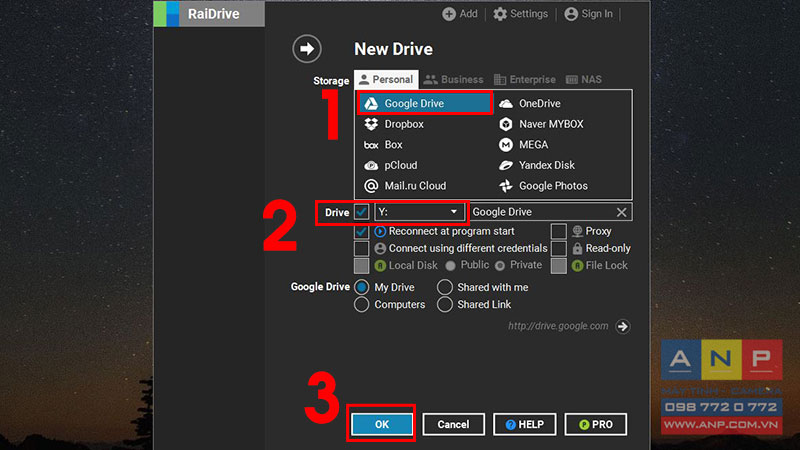Click the round forward arrow beside New Drive
This screenshot has height=450, width=800.
[x=307, y=49]
